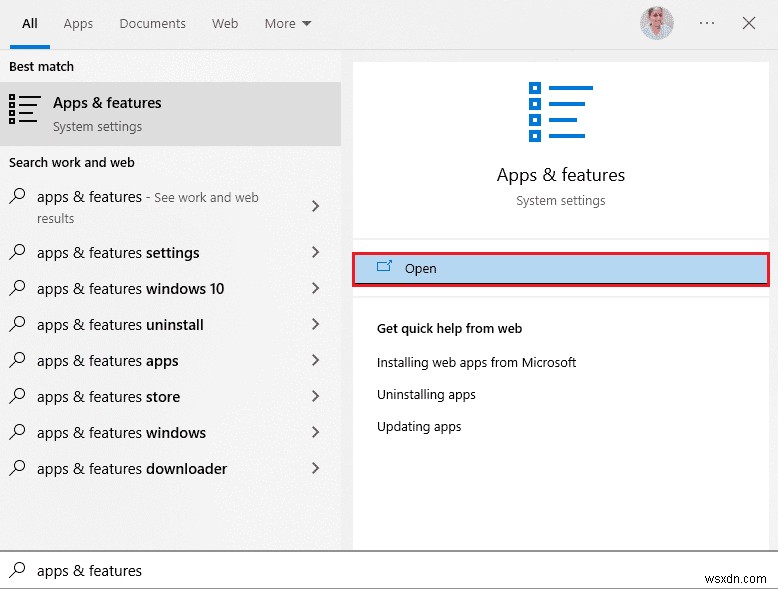Select 'apps & features store' suggestion text
This screenshot has width=778, height=589.
[x=108, y=397]
